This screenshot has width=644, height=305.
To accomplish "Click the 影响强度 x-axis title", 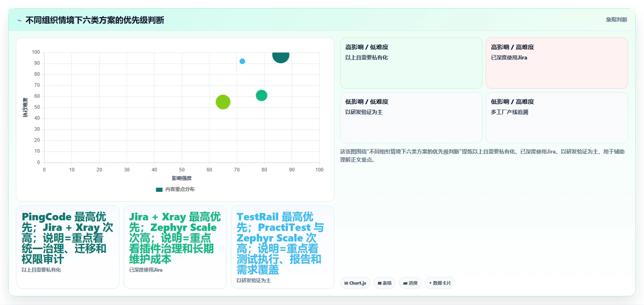I will [181, 178].
